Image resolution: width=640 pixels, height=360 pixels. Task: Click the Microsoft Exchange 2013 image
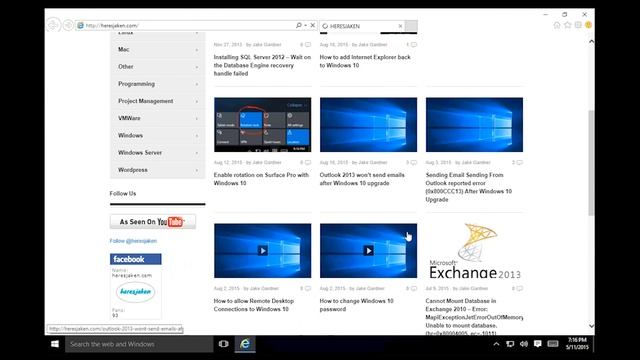coord(474,251)
